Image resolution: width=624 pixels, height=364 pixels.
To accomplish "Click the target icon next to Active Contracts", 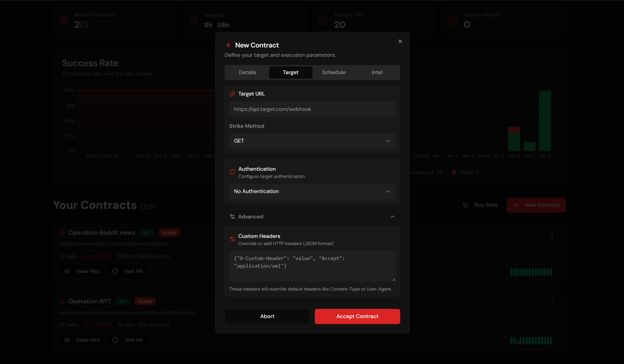I will (x=64, y=21).
